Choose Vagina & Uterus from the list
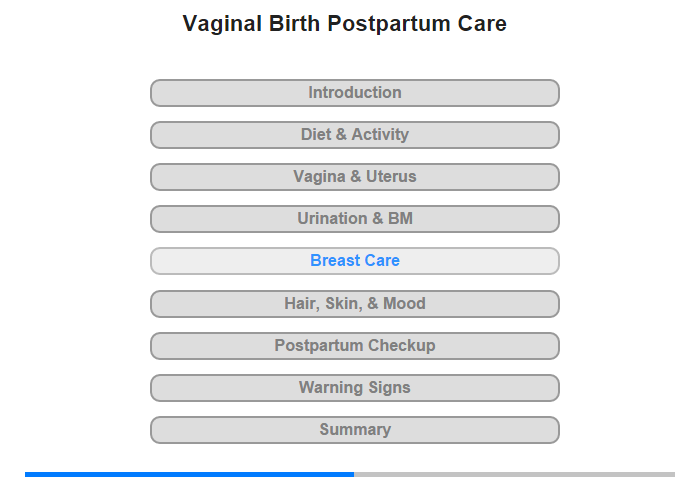 354,177
